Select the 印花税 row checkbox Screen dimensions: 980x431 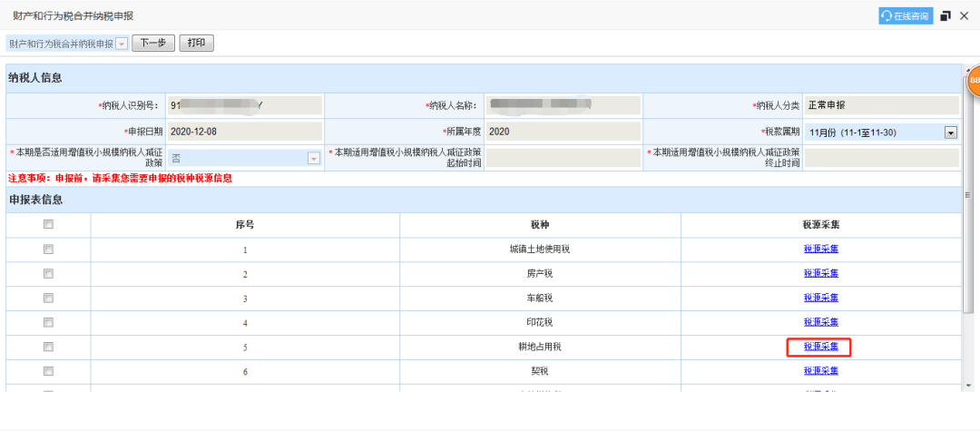tap(48, 322)
